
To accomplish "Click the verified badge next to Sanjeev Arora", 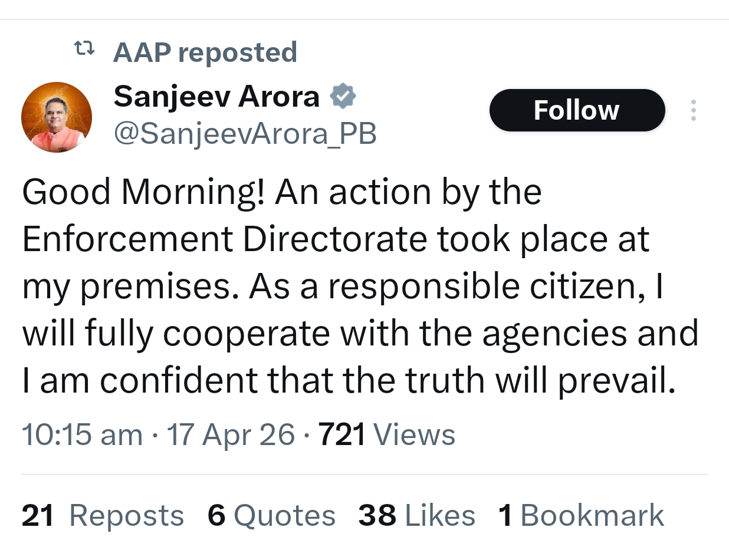I will [x=342, y=96].
